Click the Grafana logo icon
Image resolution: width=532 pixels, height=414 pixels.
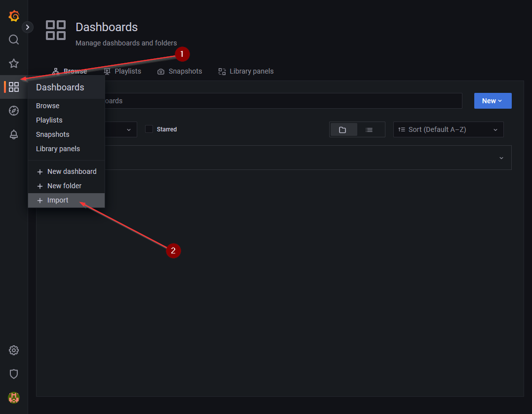(14, 16)
